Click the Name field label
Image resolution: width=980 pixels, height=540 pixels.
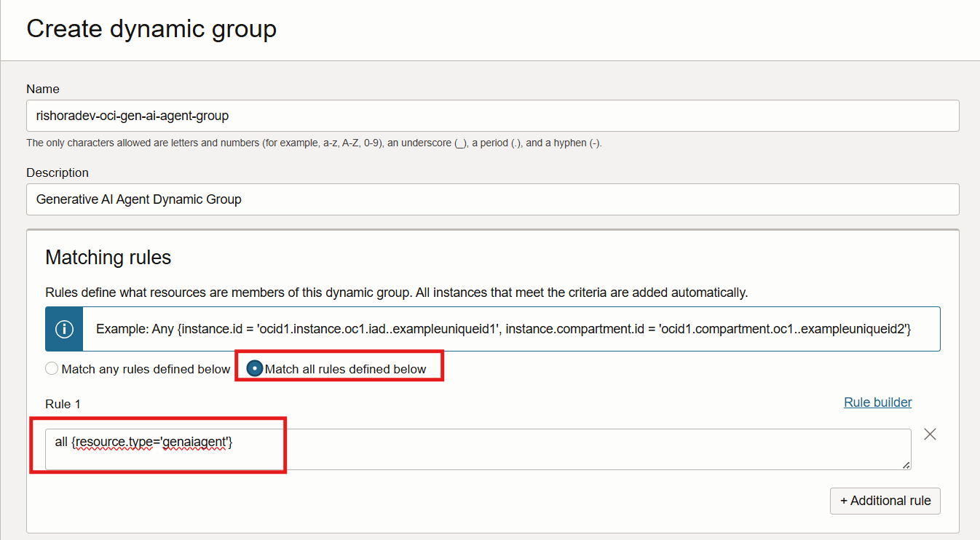43,89
